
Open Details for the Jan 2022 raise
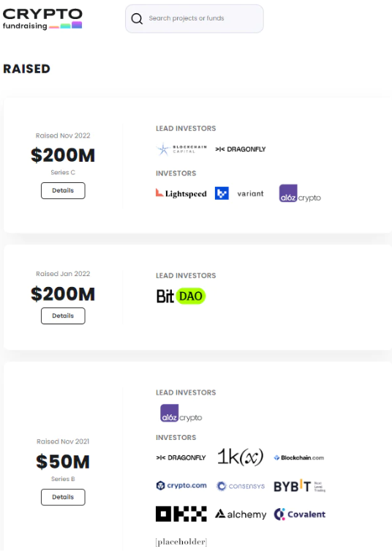tap(63, 316)
